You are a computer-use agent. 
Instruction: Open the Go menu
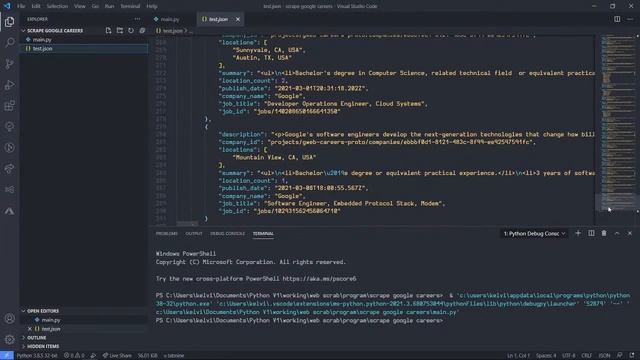click(x=95, y=6)
